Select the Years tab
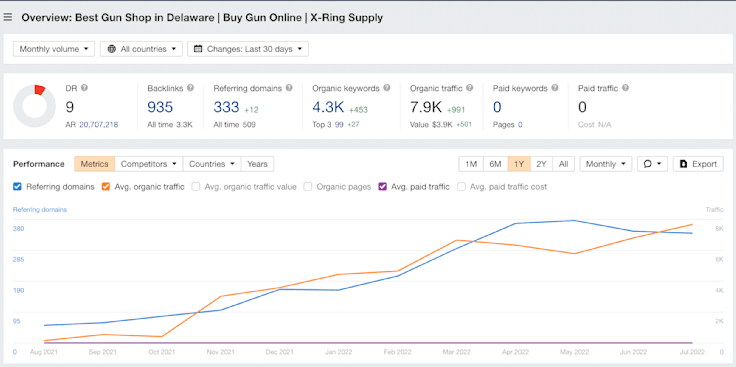Image resolution: width=736 pixels, height=367 pixels. [257, 164]
